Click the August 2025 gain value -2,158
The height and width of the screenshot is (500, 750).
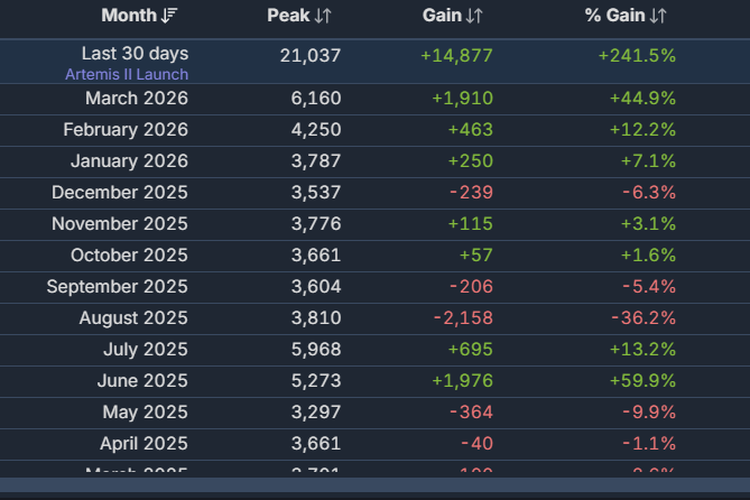(x=463, y=318)
